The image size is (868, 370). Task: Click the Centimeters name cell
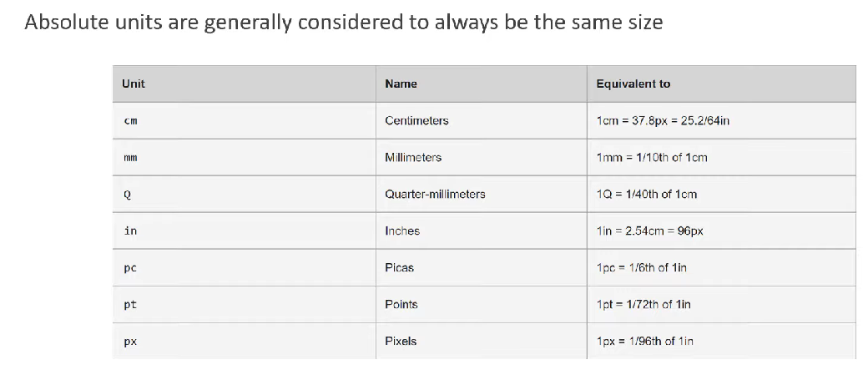pos(416,121)
